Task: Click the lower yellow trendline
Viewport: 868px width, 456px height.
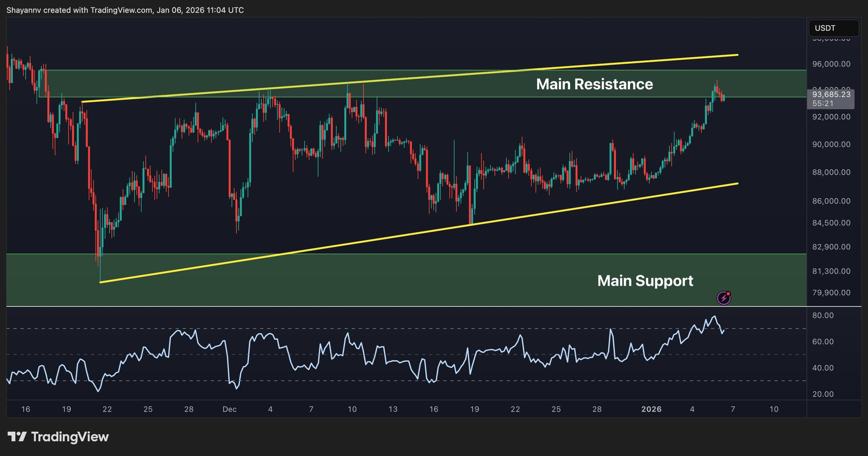Action: [x=339, y=245]
